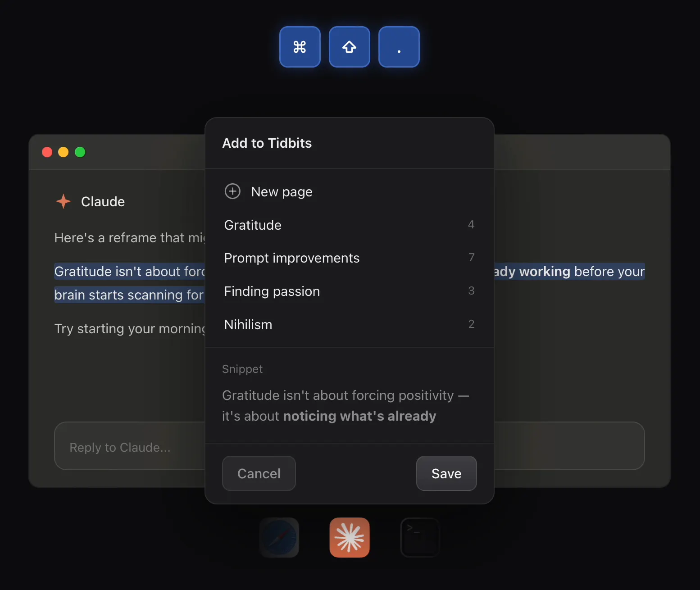Open Terminal from the dock
Screen dimensions: 700x590
[420, 537]
